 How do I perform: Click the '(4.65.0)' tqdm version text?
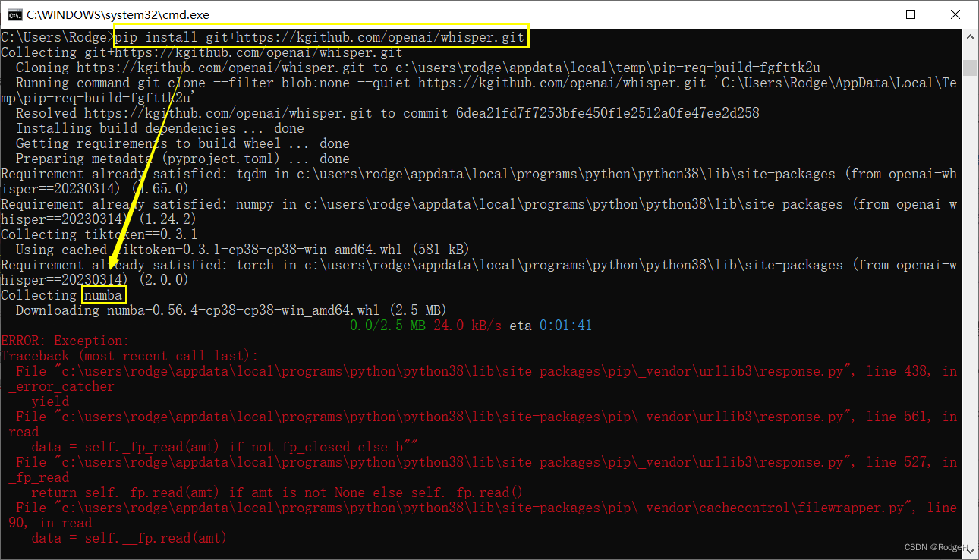(160, 189)
